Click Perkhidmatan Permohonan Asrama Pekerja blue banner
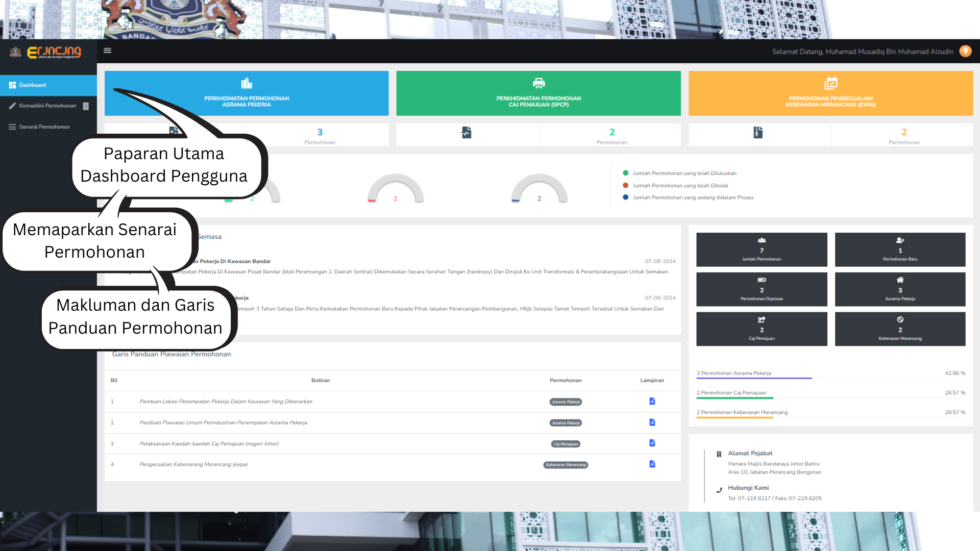This screenshot has width=980, height=551. [x=247, y=93]
